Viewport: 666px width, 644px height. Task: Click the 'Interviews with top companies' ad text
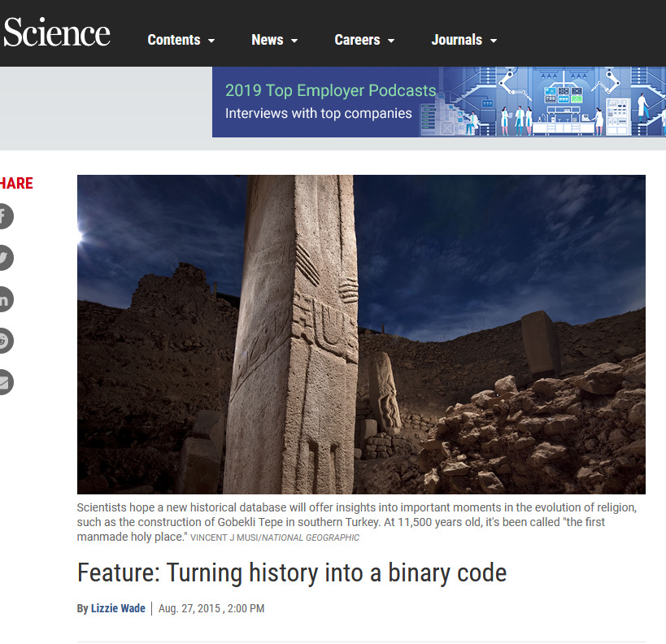coord(318,113)
